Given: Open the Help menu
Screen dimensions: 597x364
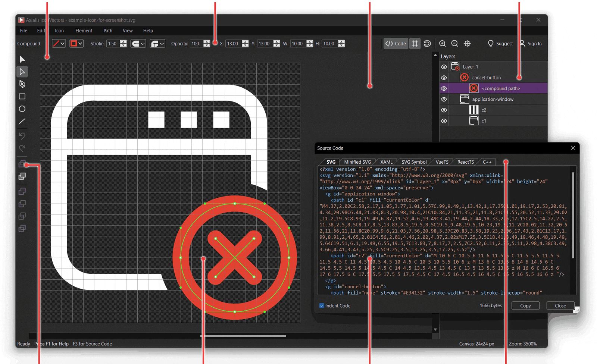Looking at the screenshot, I should 148,31.
